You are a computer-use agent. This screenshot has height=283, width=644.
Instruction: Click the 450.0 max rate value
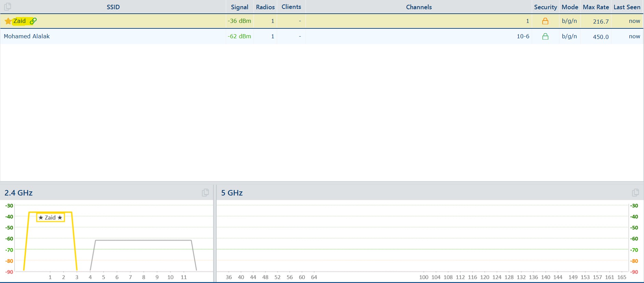coord(601,37)
